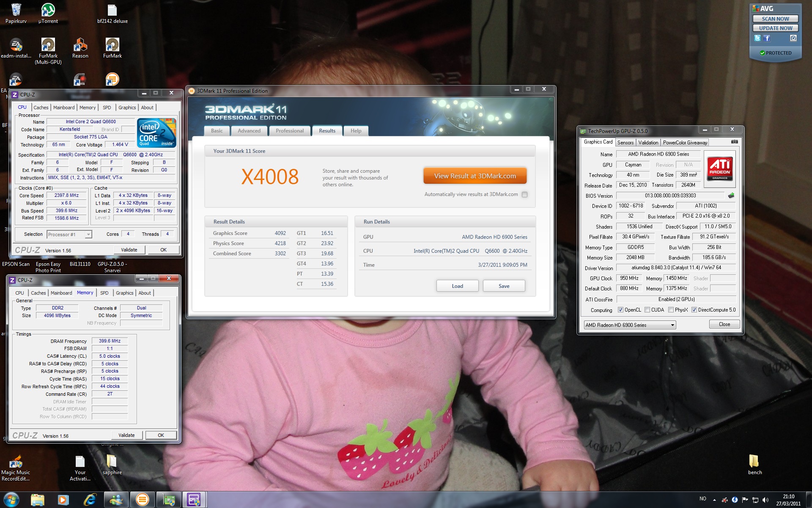Screen dimensions: 812x508
Task: Click the GPU-Z BIOS save chip icon
Action: pos(731,196)
